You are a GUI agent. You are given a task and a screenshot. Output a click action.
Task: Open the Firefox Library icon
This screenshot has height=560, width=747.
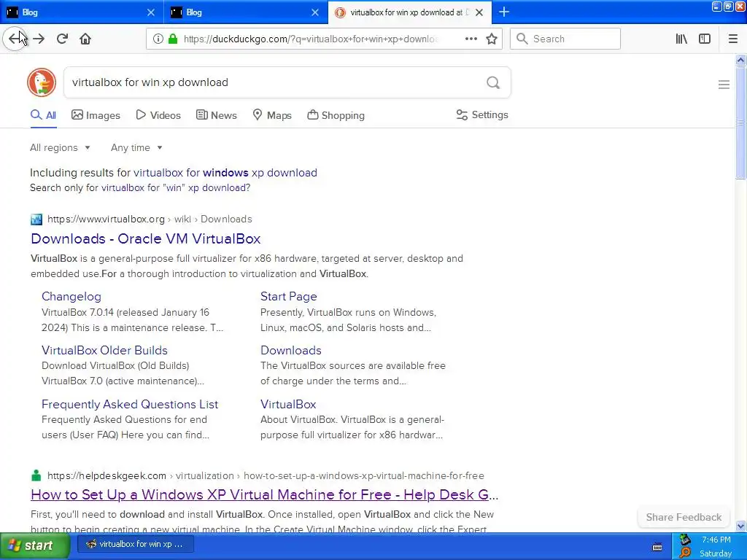click(x=681, y=39)
